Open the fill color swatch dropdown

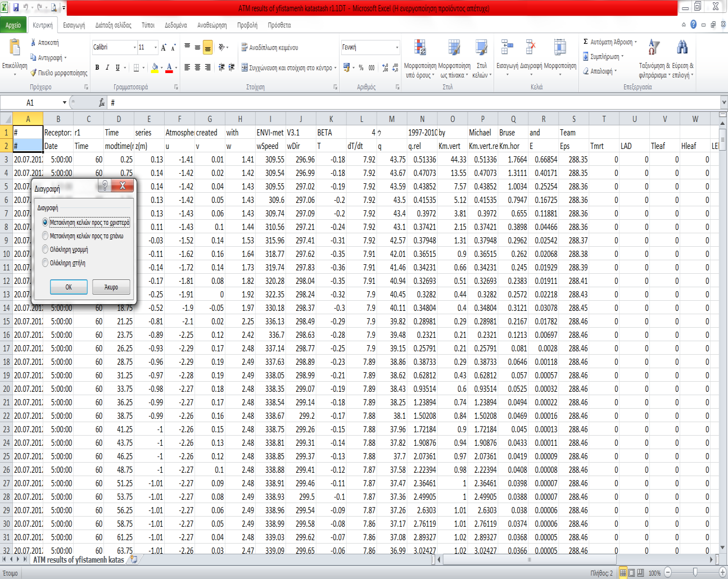click(161, 68)
